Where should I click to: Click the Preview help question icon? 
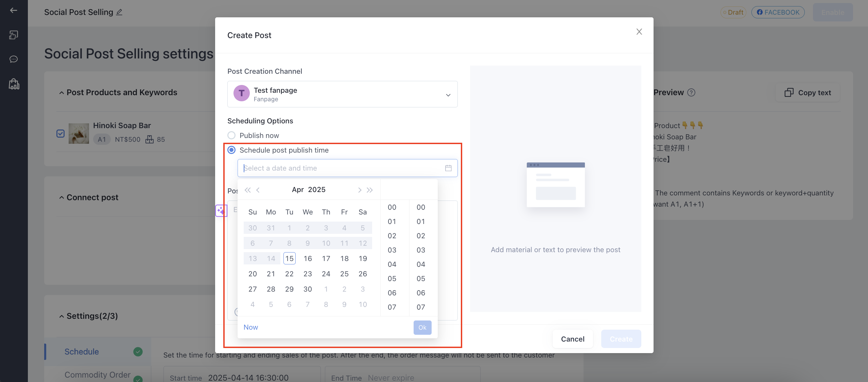pos(691,92)
